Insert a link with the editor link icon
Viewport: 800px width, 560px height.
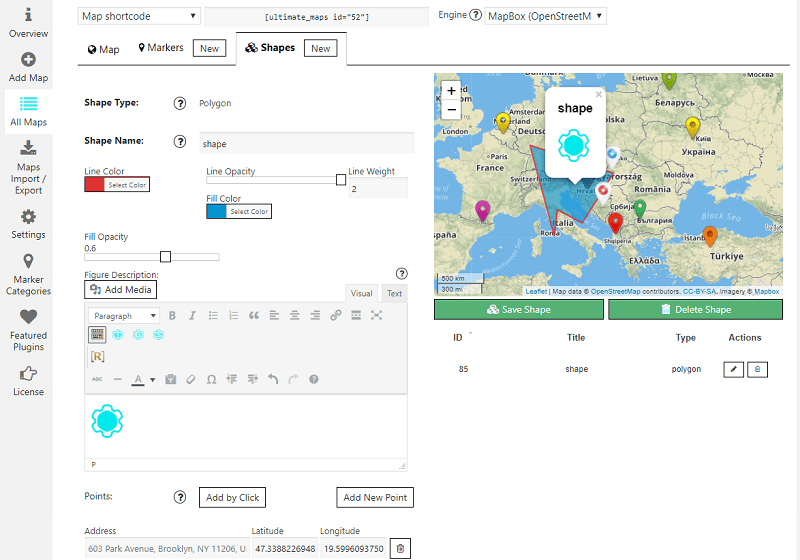(336, 316)
